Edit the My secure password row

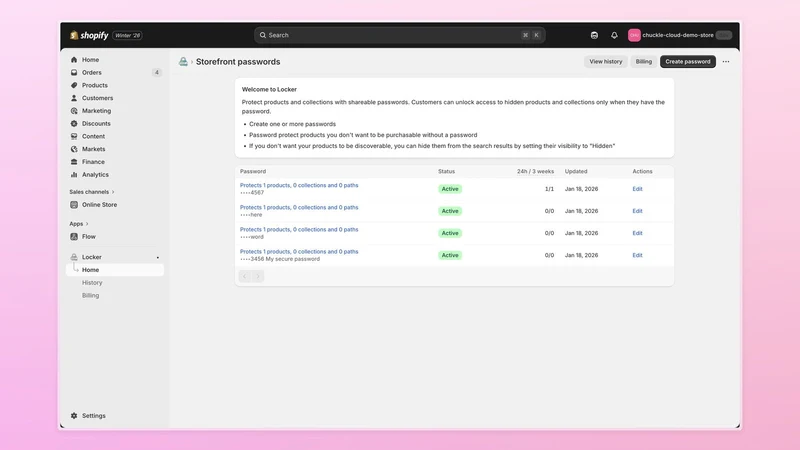coord(637,255)
